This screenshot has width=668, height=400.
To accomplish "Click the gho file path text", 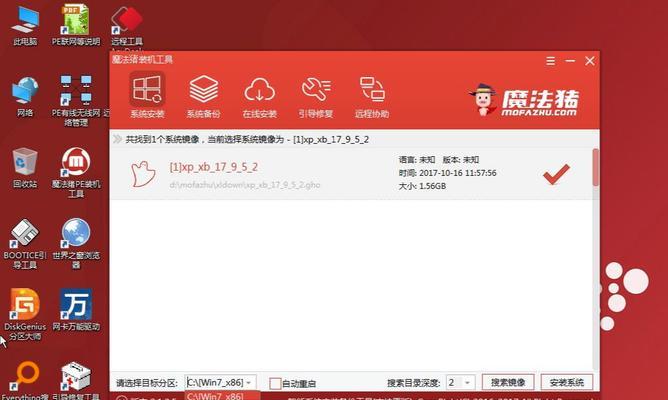I will point(245,185).
